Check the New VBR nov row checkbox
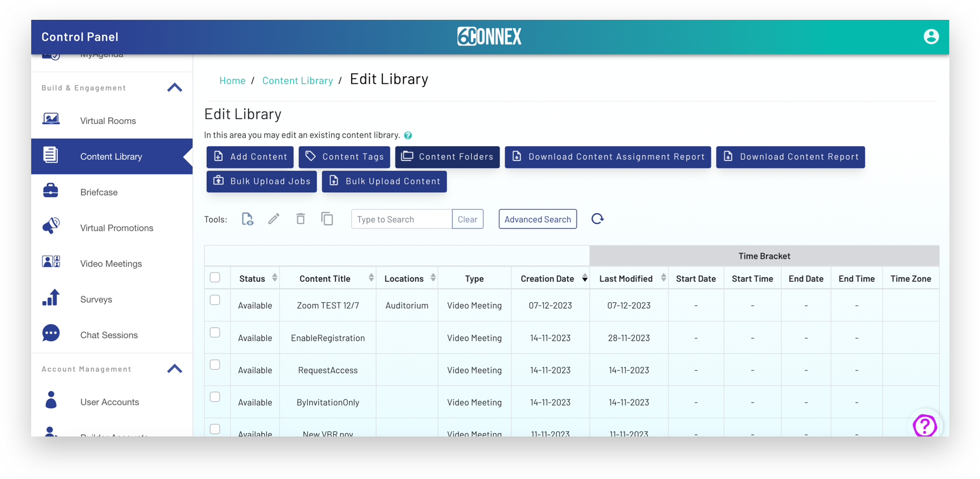Image resolution: width=980 pixels, height=479 pixels. pyautogui.click(x=215, y=429)
